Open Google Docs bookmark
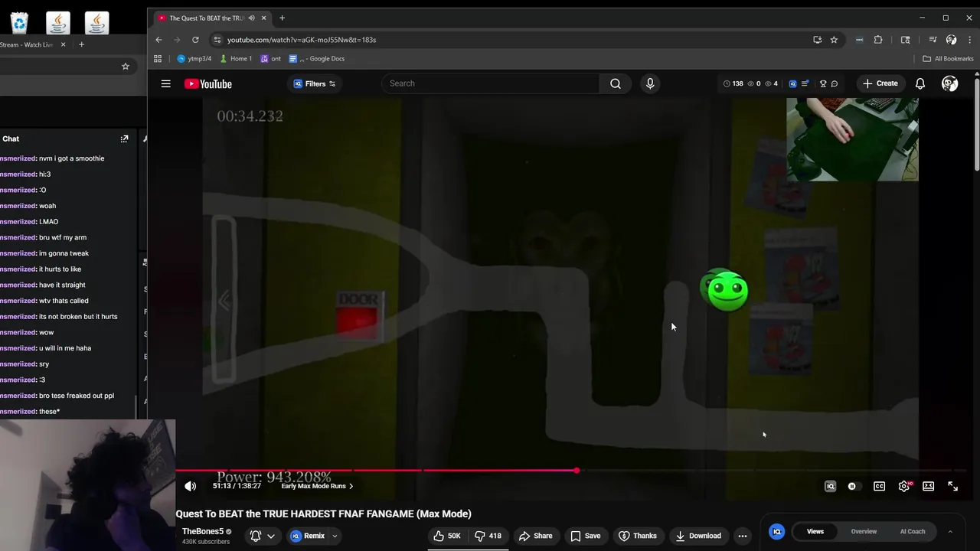The height and width of the screenshot is (551, 980). (x=316, y=58)
